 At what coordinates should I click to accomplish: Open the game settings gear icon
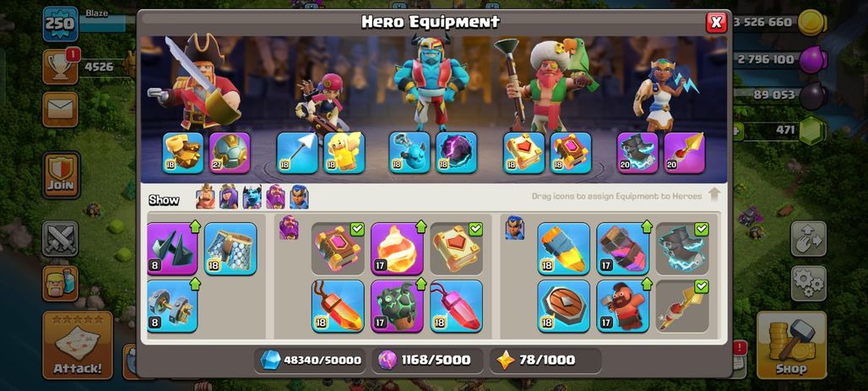tap(808, 284)
